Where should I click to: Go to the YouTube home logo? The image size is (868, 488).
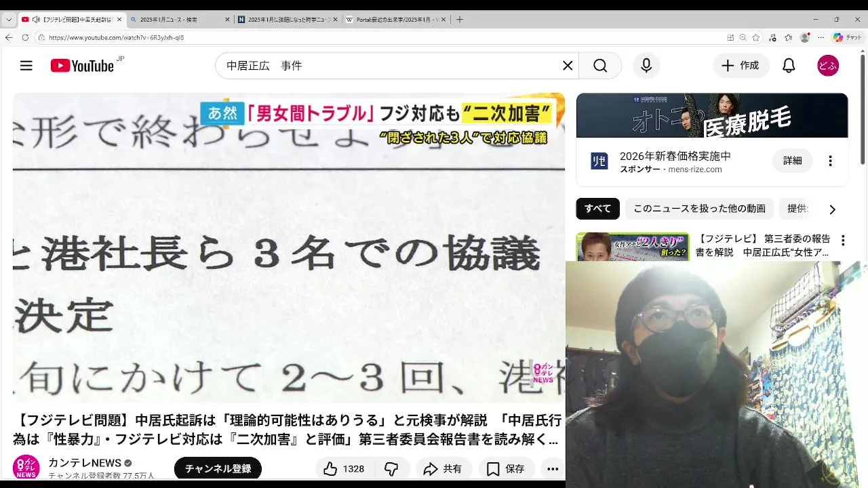82,66
